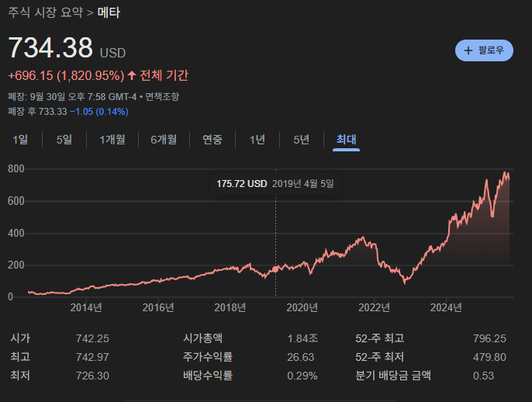The width and height of the screenshot is (532, 402).
Task: Click the 200 y-axis label
Action: pyautogui.click(x=16, y=265)
